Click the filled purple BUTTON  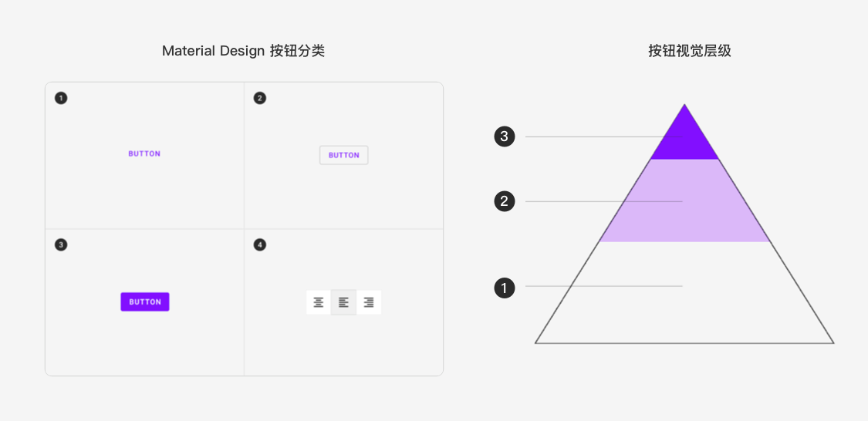coord(145,302)
